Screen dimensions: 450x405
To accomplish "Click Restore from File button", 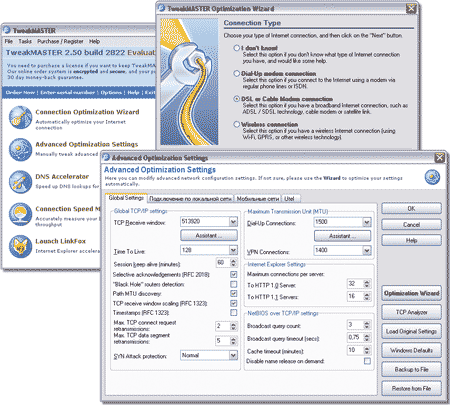I will (x=411, y=388).
